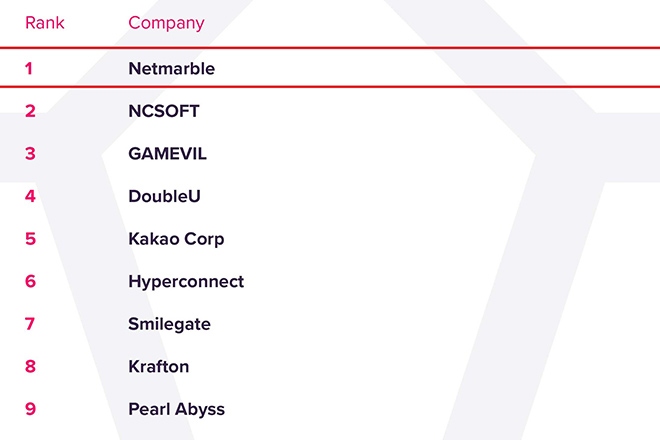This screenshot has width=660, height=440.
Task: Select rank number 4
Action: pos(30,196)
